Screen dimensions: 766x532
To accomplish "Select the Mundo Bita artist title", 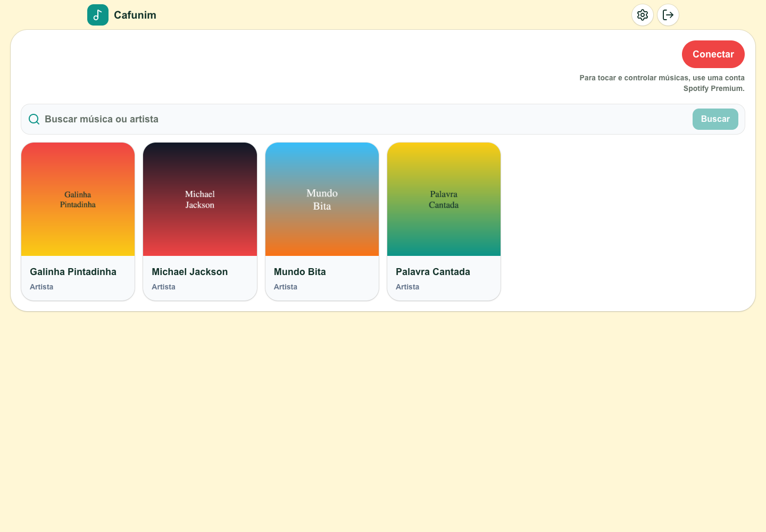I will [300, 272].
